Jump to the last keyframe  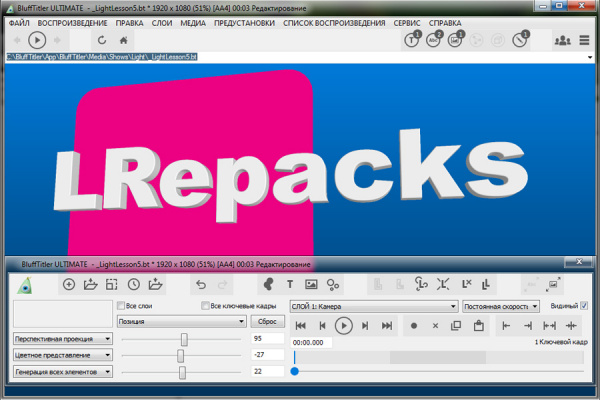coord(387,326)
